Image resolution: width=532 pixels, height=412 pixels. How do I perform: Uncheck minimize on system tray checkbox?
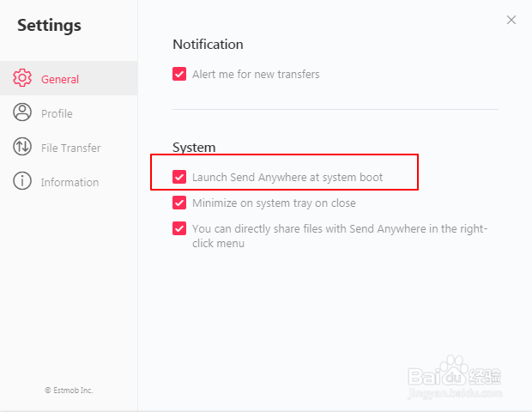tap(179, 203)
